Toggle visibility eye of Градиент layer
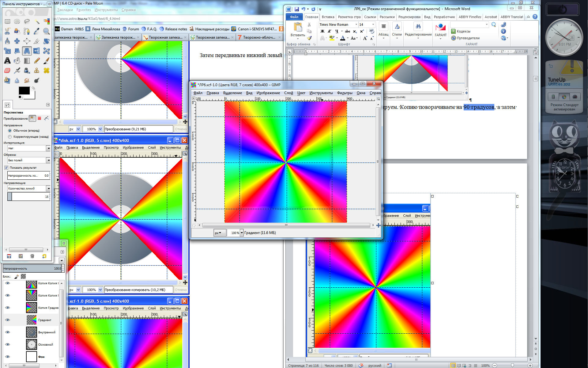 8,320
